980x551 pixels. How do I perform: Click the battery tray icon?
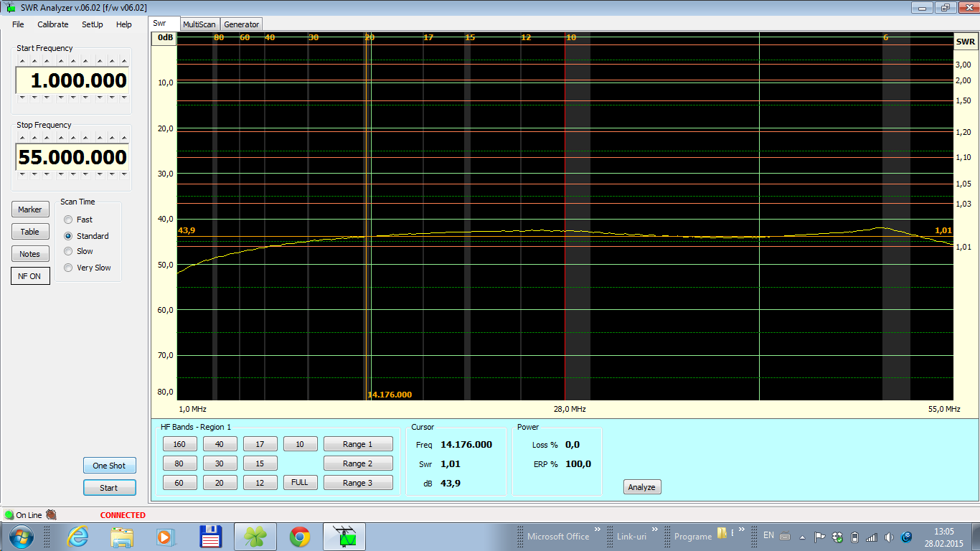tap(854, 537)
